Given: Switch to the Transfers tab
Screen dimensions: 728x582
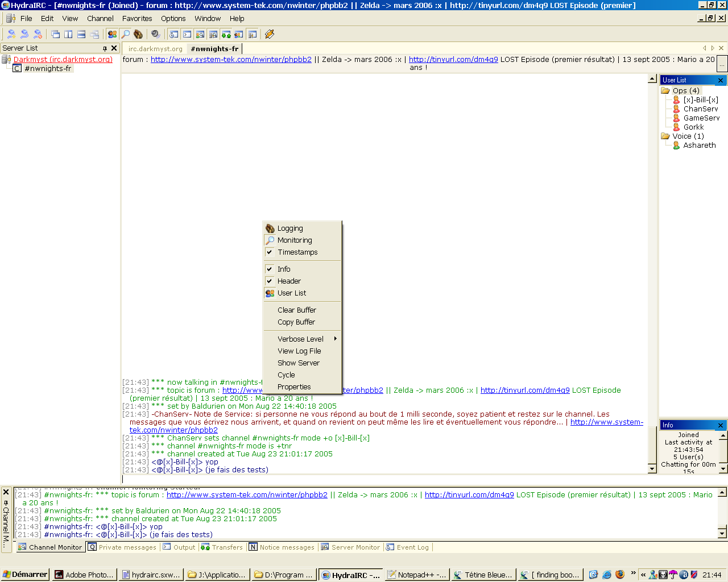Looking at the screenshot, I should (x=222, y=547).
